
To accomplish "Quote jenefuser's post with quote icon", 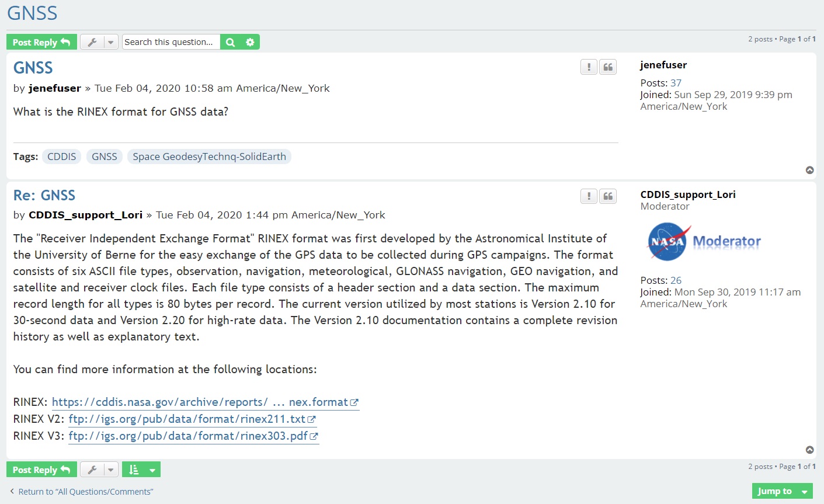I will pos(608,67).
